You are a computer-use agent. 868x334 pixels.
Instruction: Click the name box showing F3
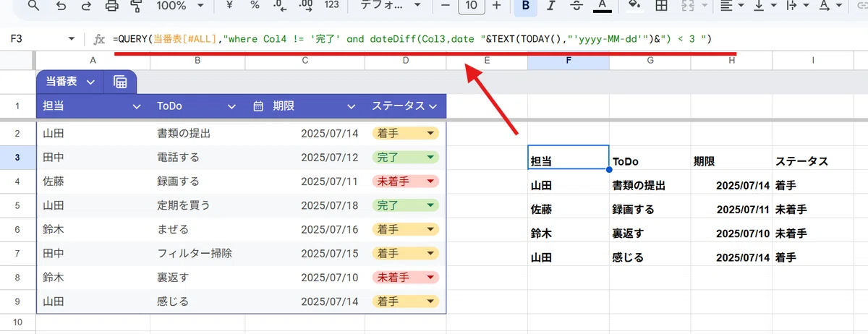(x=36, y=38)
